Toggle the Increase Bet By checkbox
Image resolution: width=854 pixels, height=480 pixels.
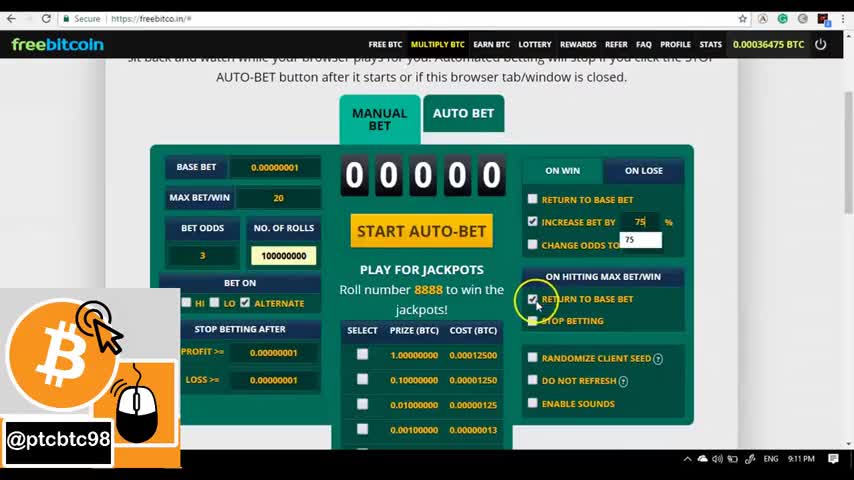[533, 221]
